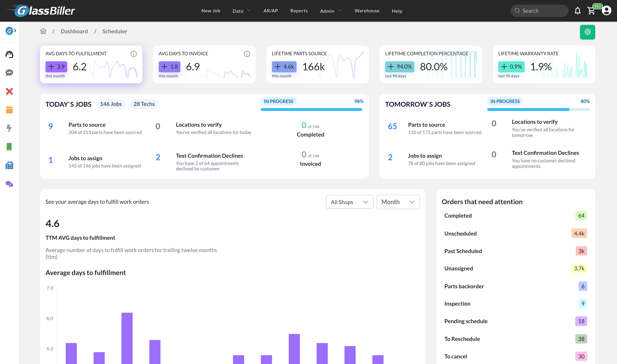Click the SMS speech bubble icon
Screen dimensions: 617x364
(x=9, y=73)
